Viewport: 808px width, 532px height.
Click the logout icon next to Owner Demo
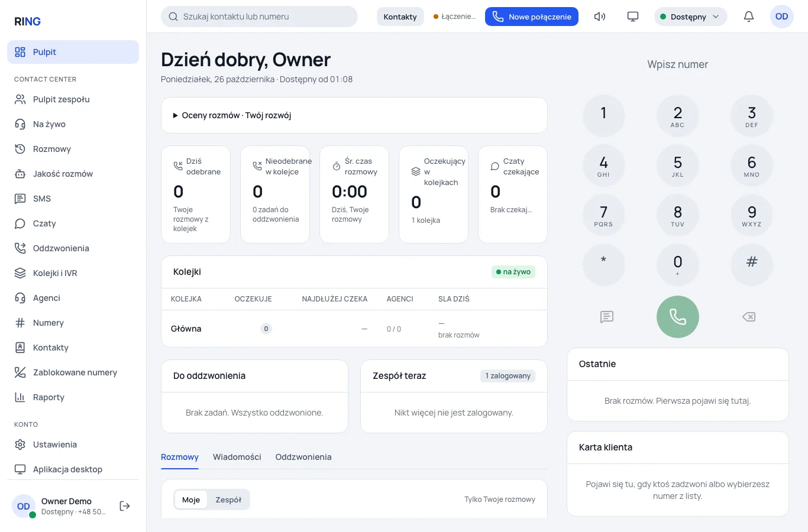[125, 506]
